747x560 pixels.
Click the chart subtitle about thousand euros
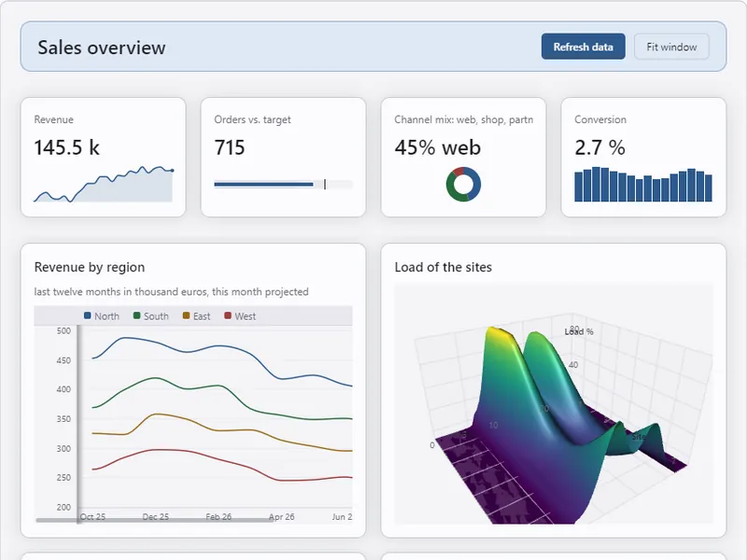pos(171,291)
